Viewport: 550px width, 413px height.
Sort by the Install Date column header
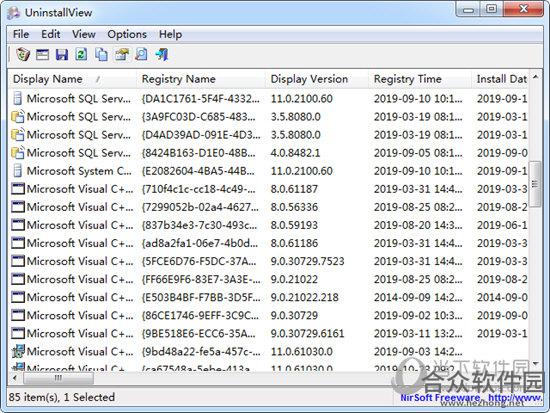pyautogui.click(x=500, y=79)
